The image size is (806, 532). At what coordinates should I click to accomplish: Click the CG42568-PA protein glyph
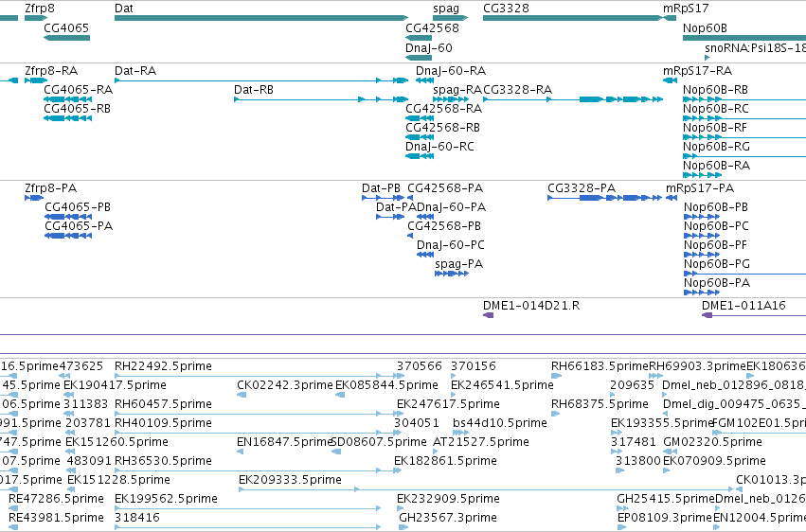[410, 198]
